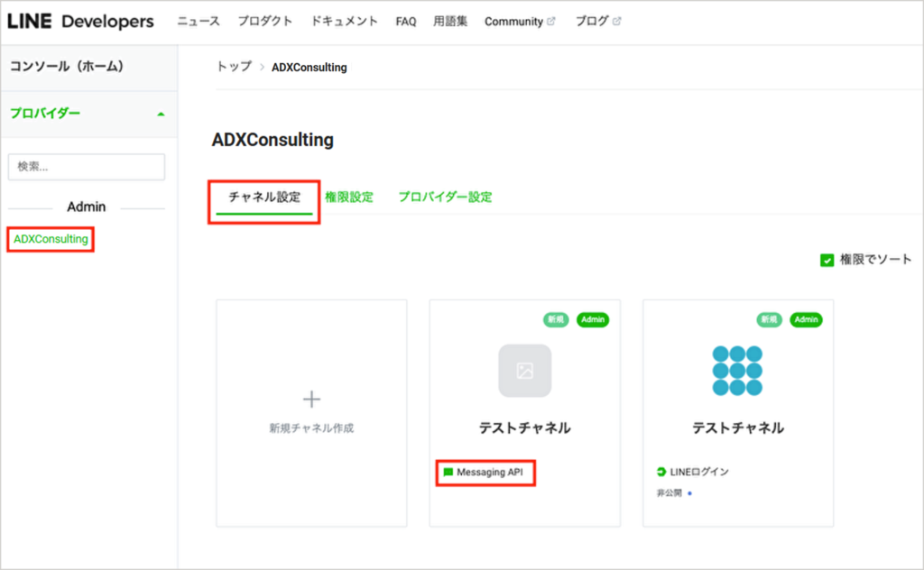The width and height of the screenshot is (924, 570).
Task: Open the FAQ menu item
Action: pos(406,22)
